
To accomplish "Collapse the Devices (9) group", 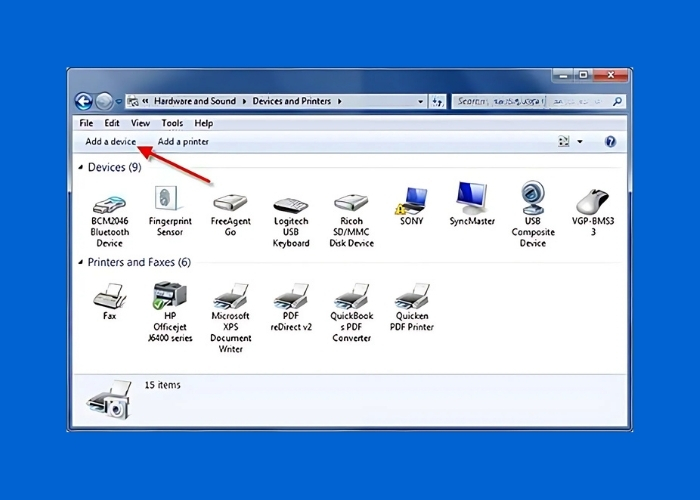I will (x=81, y=168).
